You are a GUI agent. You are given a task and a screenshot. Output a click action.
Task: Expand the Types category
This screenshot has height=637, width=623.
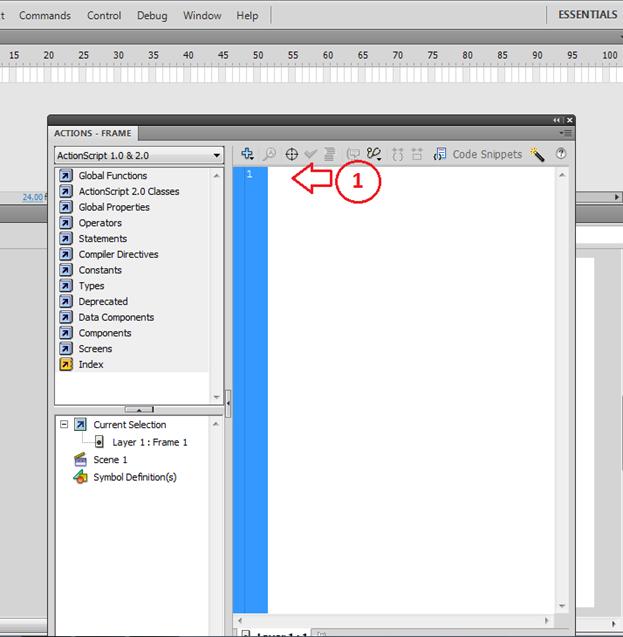82,286
